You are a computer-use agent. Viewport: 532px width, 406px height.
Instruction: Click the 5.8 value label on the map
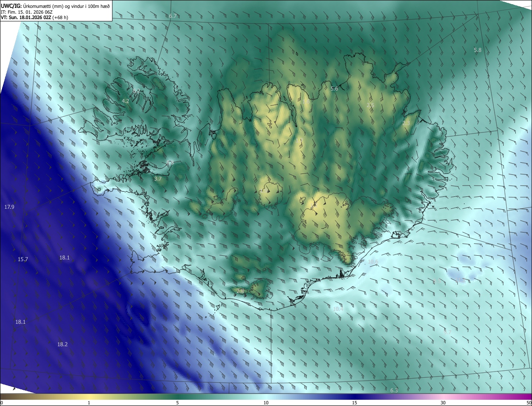click(478, 50)
